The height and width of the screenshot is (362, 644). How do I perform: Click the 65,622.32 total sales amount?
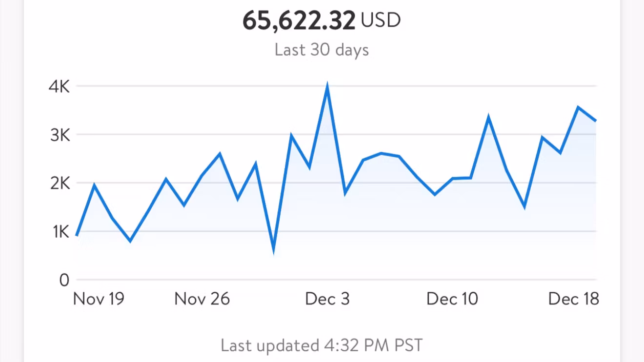[299, 21]
